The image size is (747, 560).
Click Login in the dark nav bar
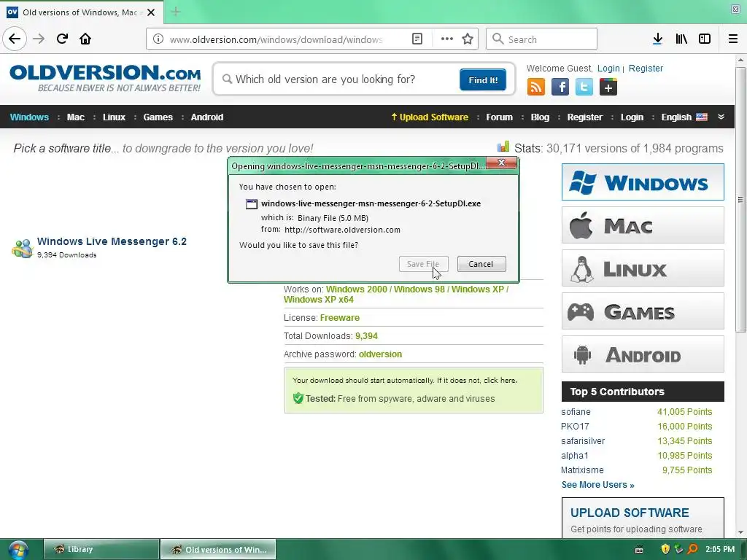632,117
